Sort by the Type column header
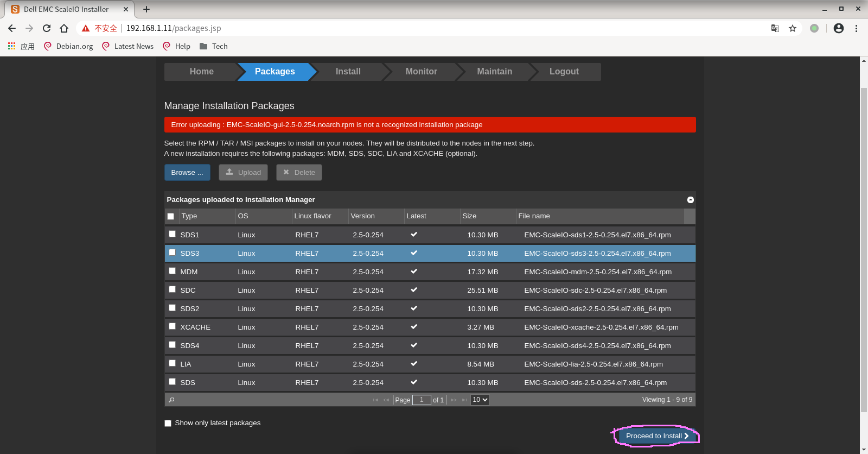Image resolution: width=868 pixels, height=454 pixels. (207, 216)
